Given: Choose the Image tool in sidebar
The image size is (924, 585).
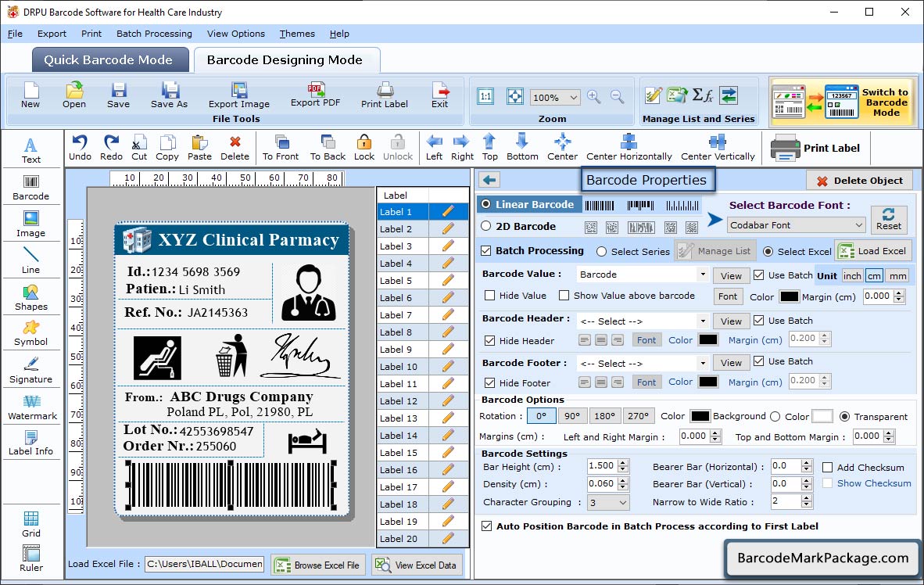Looking at the screenshot, I should click(31, 224).
